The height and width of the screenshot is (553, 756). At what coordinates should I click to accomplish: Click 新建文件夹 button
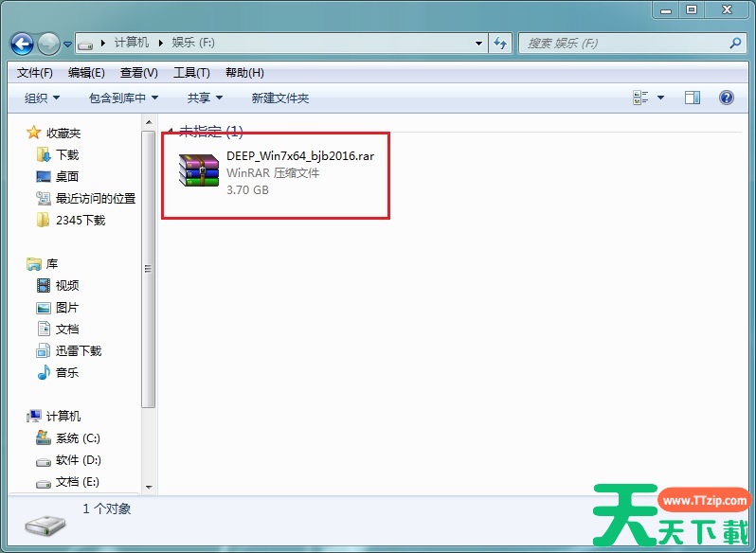(x=280, y=98)
